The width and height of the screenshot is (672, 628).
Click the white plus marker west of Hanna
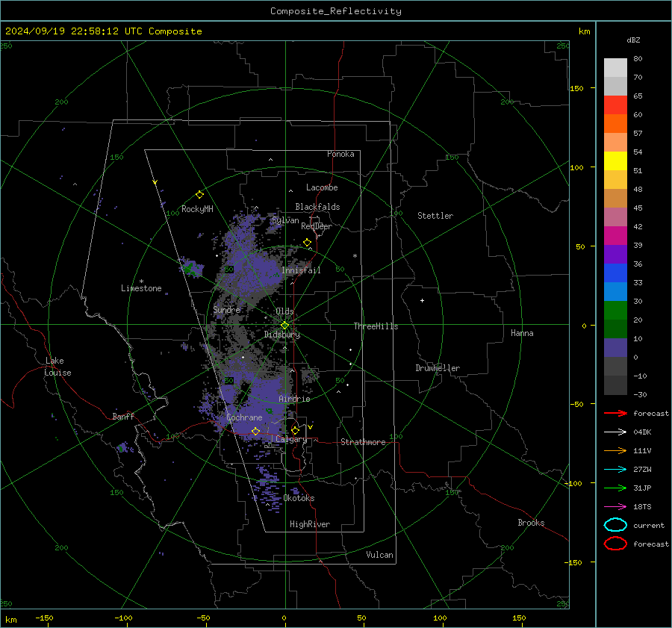pos(422,300)
